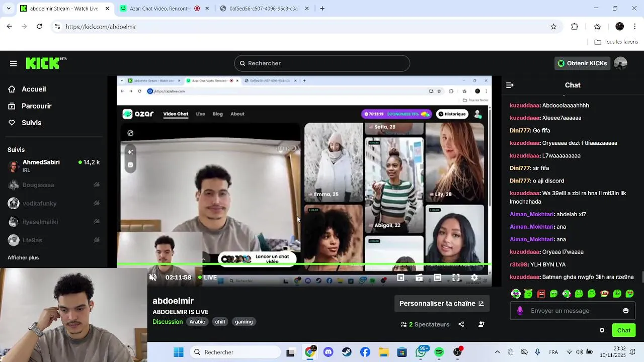Viewport: 644px width, 362px height.
Task: Bookmark this page with the star
Action: pos(553,27)
